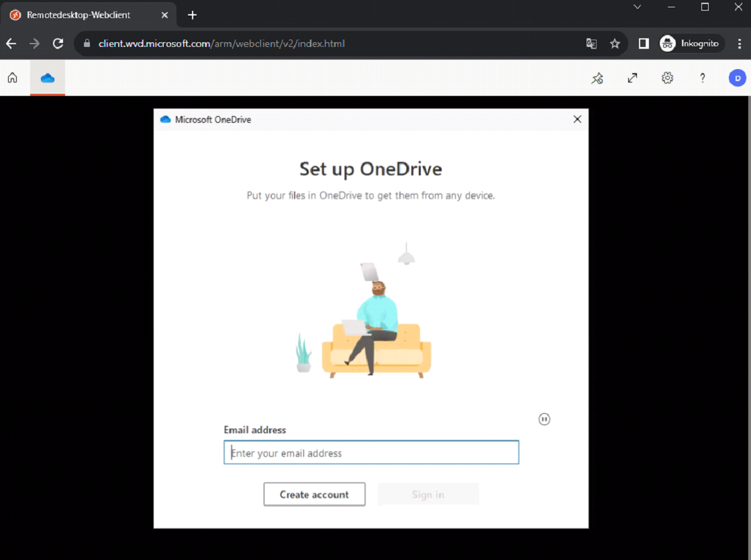The height and width of the screenshot is (560, 751).
Task: Click the Sign in button
Action: click(428, 494)
